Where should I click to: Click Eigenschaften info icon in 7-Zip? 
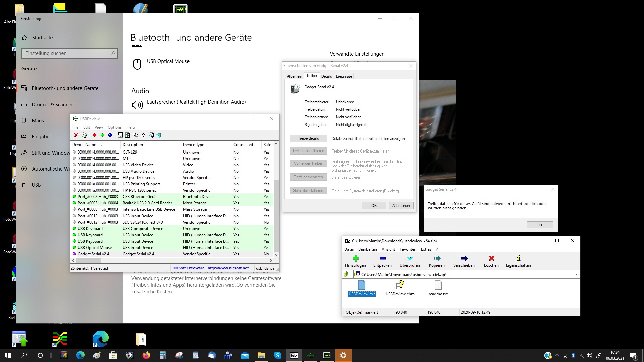click(519, 261)
